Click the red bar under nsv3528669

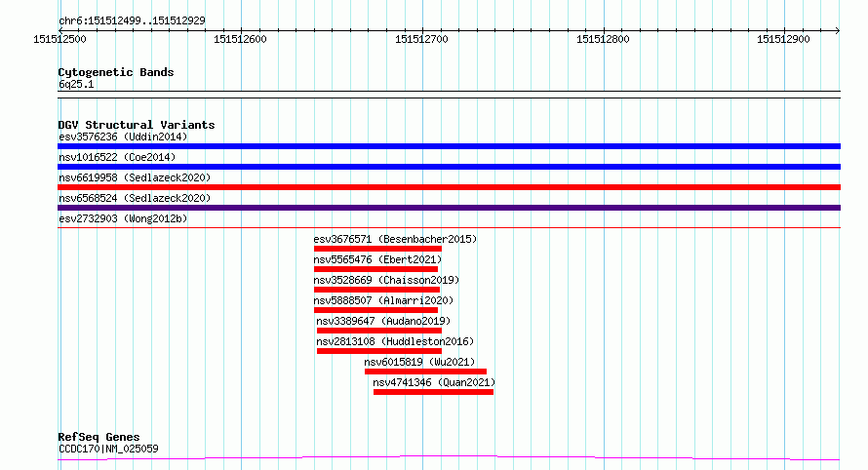(377, 290)
